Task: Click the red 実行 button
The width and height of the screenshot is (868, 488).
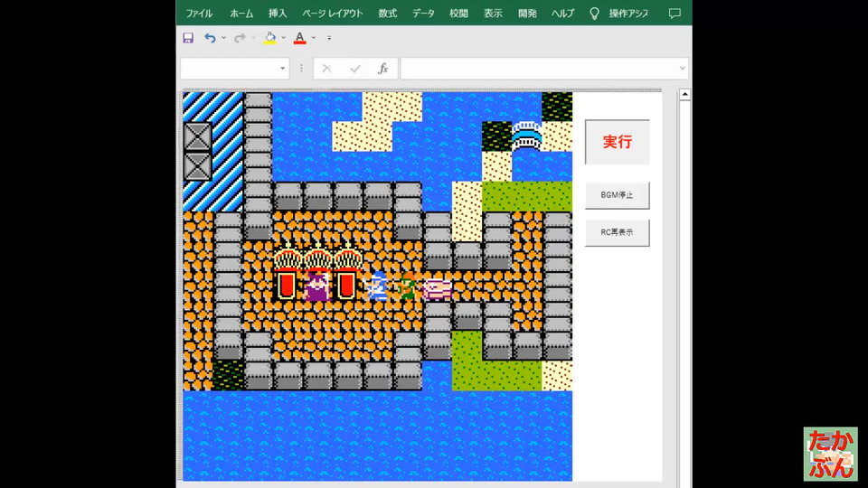Action: click(x=618, y=142)
